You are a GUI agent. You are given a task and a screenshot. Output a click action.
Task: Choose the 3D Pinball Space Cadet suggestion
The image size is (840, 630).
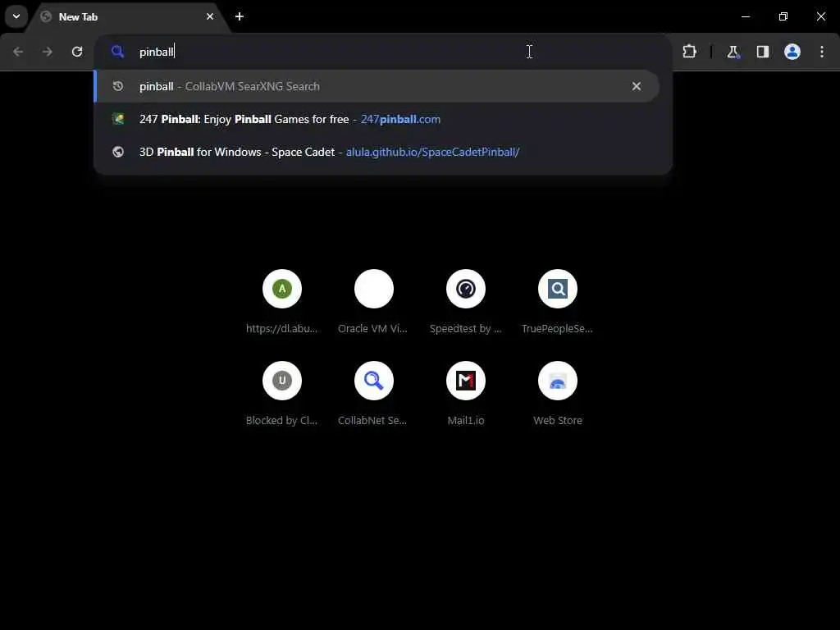tap(376, 152)
